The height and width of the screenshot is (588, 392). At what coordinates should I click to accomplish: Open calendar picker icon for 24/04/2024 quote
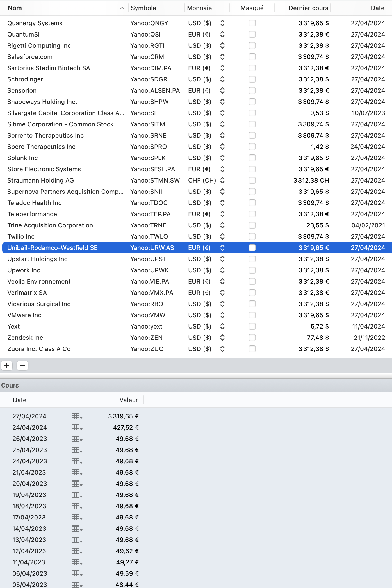[x=77, y=428]
